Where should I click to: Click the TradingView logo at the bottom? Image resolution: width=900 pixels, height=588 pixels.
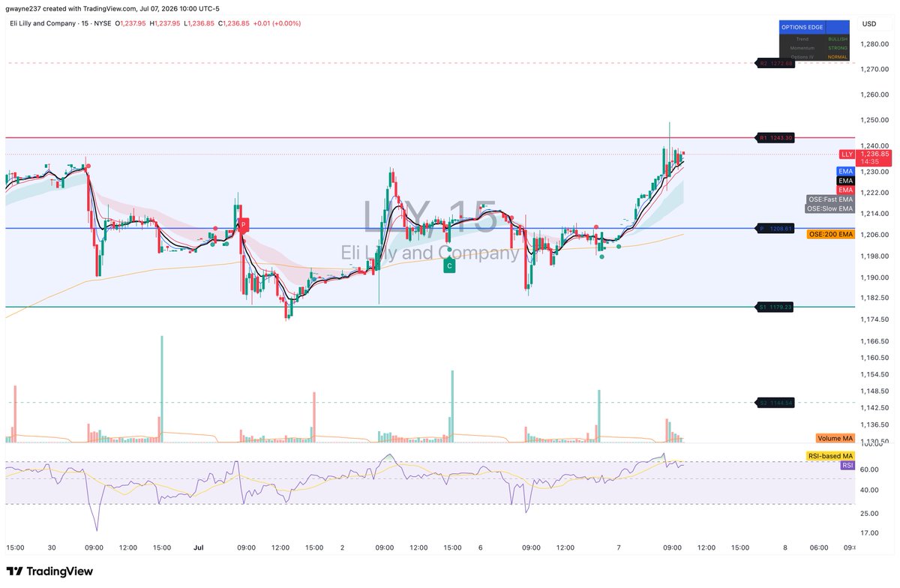point(49,571)
